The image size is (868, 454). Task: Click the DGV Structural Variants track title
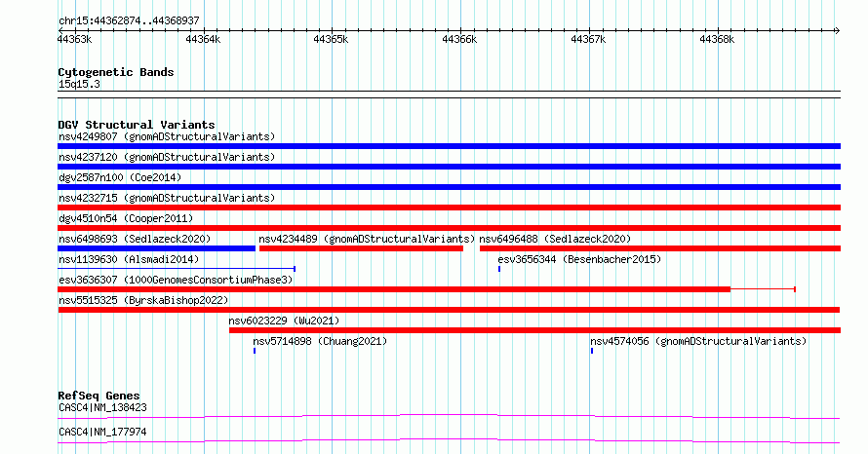(x=137, y=125)
